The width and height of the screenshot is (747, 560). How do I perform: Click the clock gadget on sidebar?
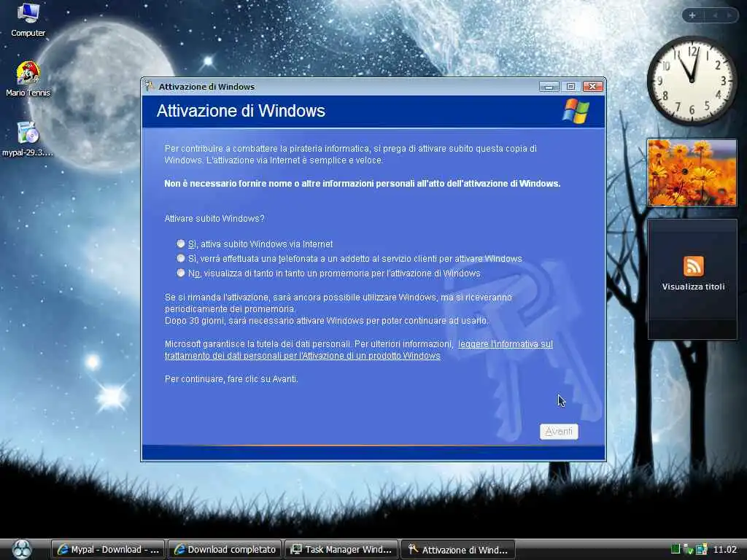[692, 81]
